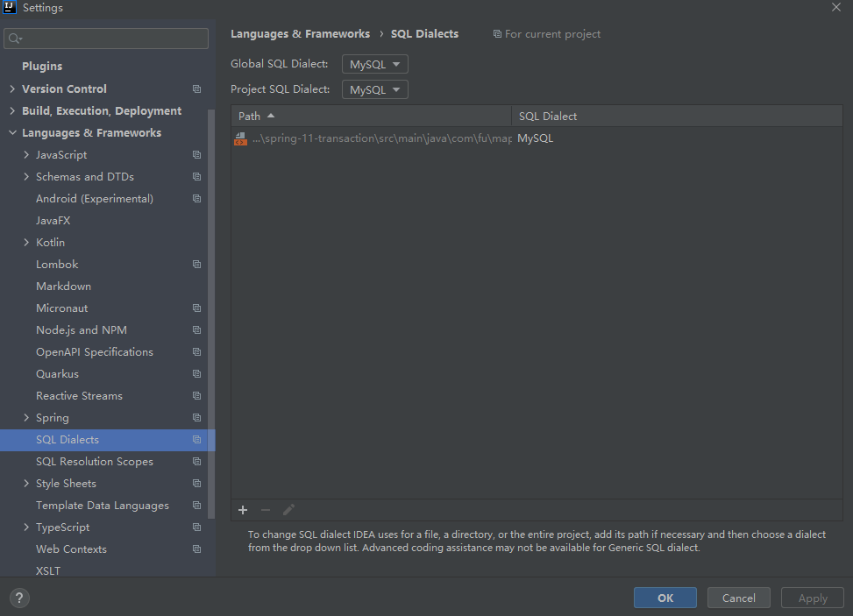Image resolution: width=853 pixels, height=616 pixels.
Task: Click project-level icon beside TypeScript
Action: coord(197,527)
